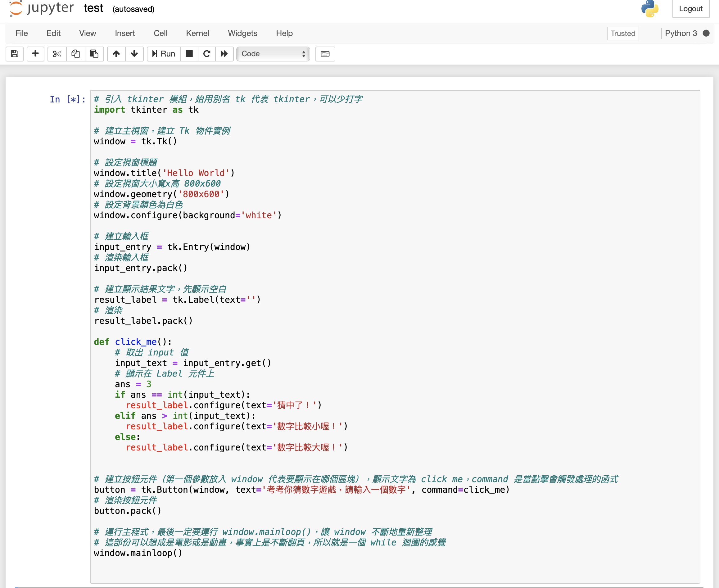The width and height of the screenshot is (719, 588).
Task: Insert a new cell below with the plus icon
Action: 35,54
